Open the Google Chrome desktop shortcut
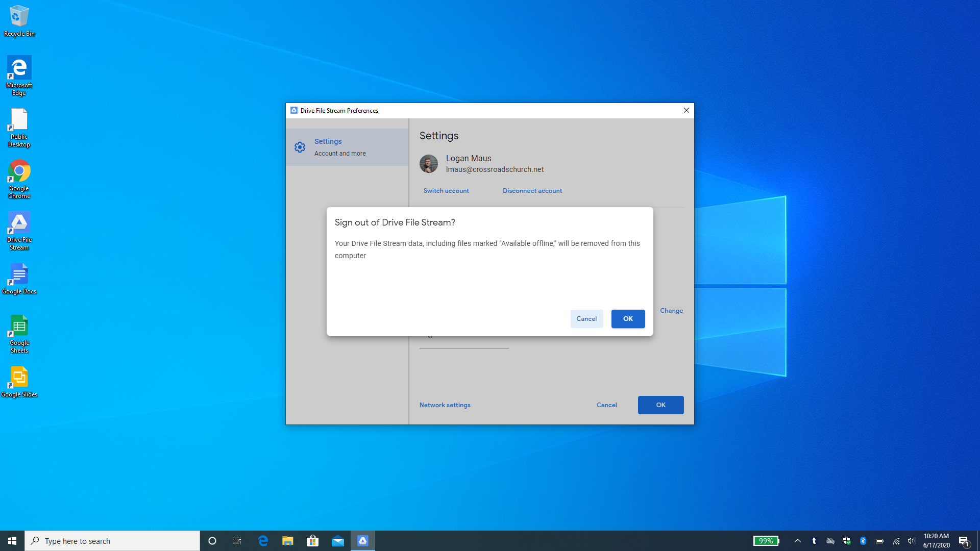 (19, 179)
